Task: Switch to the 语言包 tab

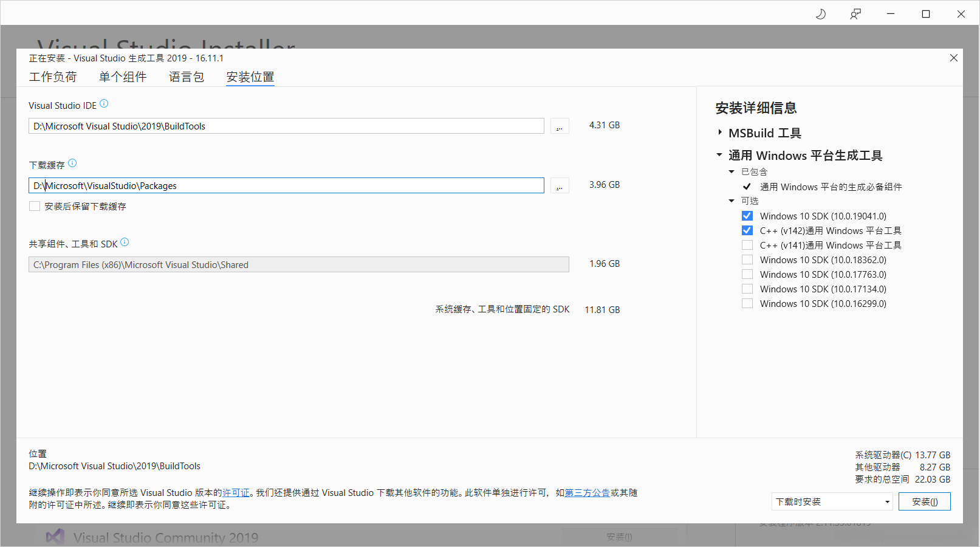Action: (x=187, y=77)
